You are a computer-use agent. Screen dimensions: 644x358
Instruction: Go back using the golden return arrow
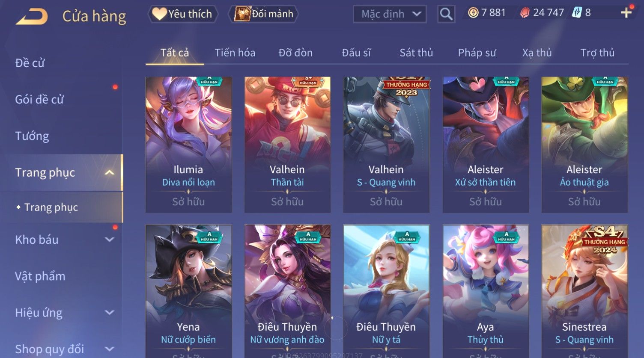(32, 17)
